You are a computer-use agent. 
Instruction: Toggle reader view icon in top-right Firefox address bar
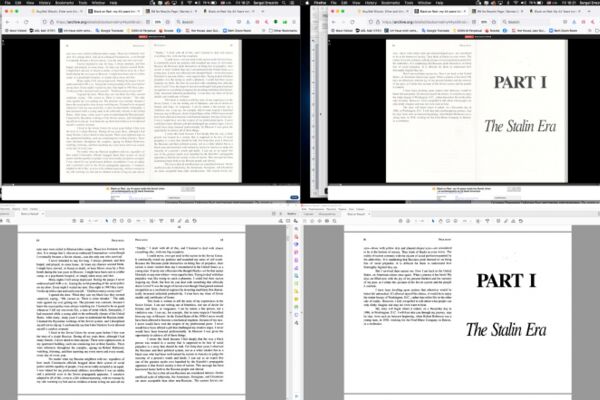474,22
